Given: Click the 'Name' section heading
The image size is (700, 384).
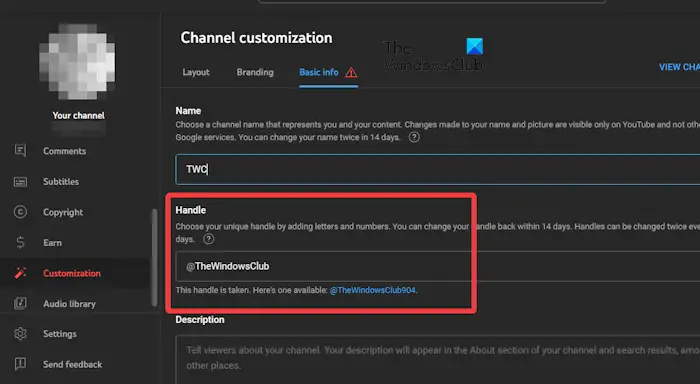Looking at the screenshot, I should (188, 110).
